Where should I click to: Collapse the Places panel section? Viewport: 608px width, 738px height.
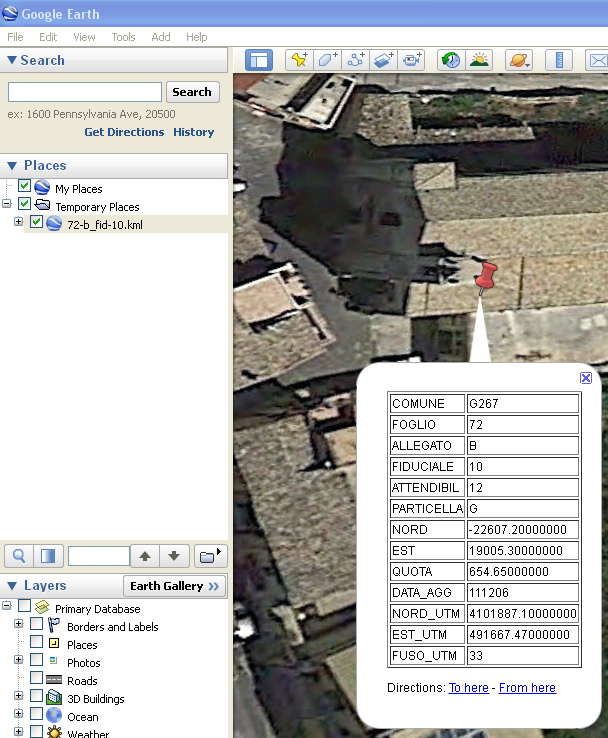12,166
